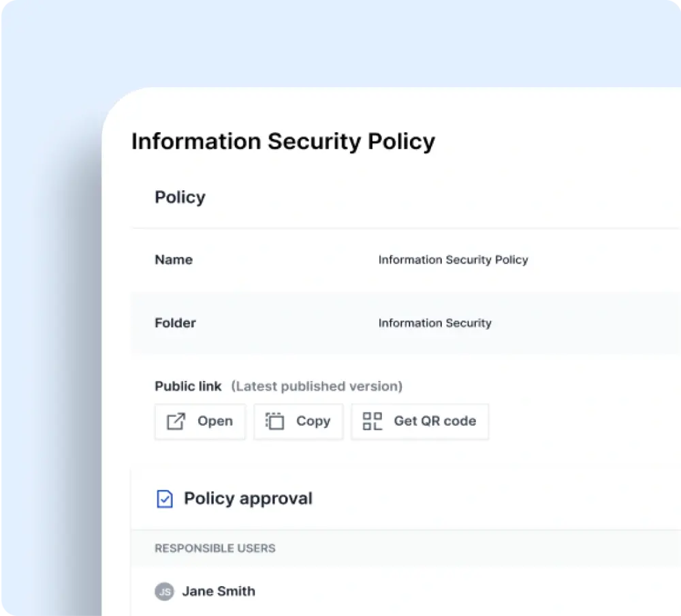Click the RESPONSIBLE USERS column header
681x616 pixels.
coord(215,548)
